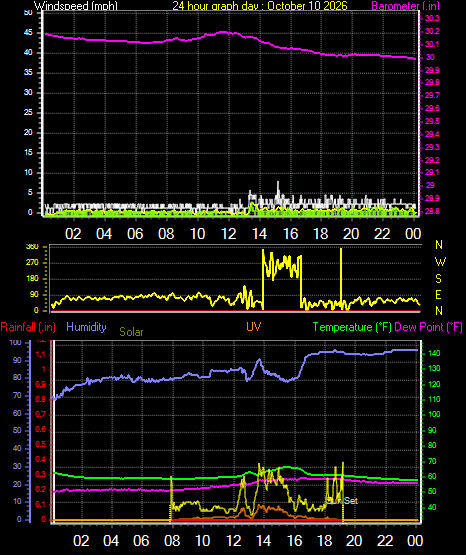
Task: Click the 'Sun Set' marker label
Action: [x=342, y=501]
